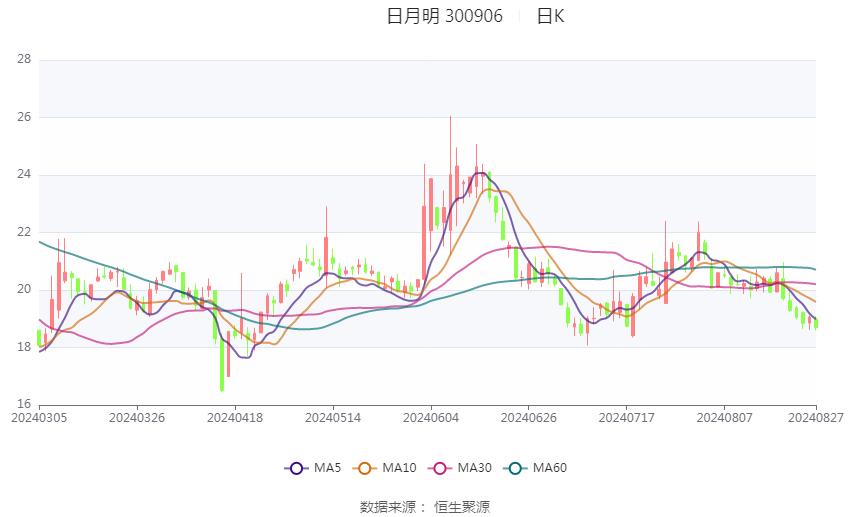This screenshot has width=850, height=517.
Task: Click the x-axis date label 20240326
Action: click(x=137, y=418)
